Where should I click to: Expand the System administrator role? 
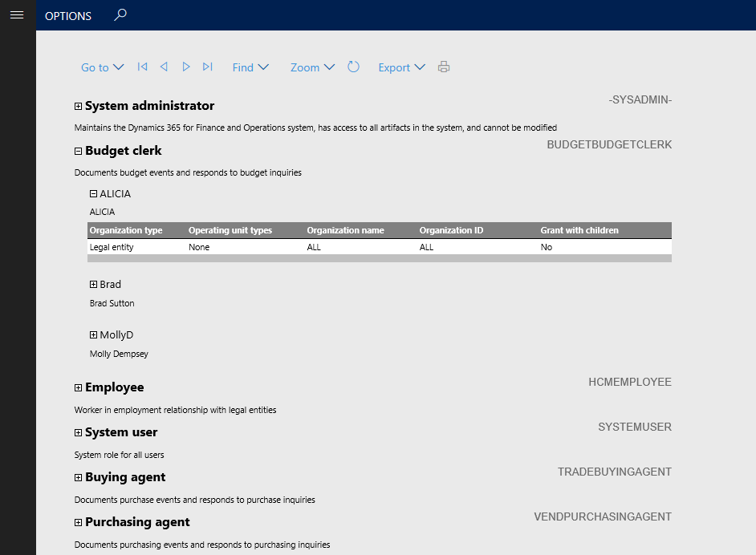[78, 105]
